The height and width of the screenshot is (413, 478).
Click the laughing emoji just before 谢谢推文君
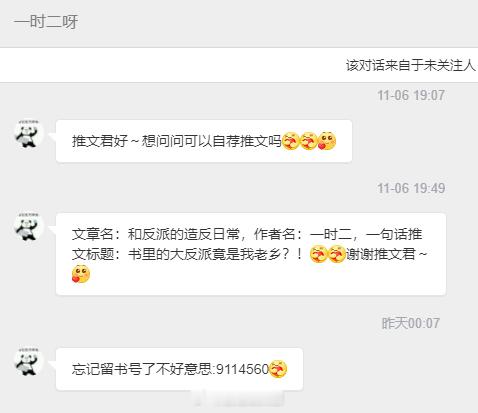[337, 254]
